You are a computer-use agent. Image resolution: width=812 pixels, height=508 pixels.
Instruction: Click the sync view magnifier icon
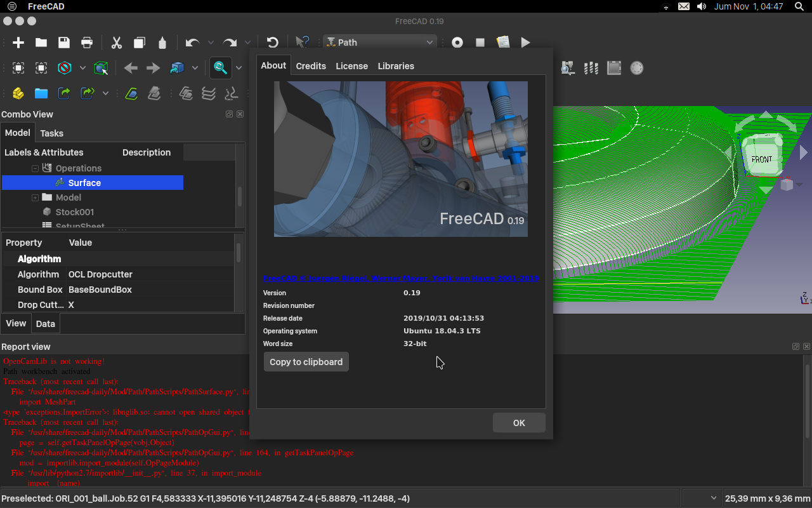pyautogui.click(x=221, y=67)
